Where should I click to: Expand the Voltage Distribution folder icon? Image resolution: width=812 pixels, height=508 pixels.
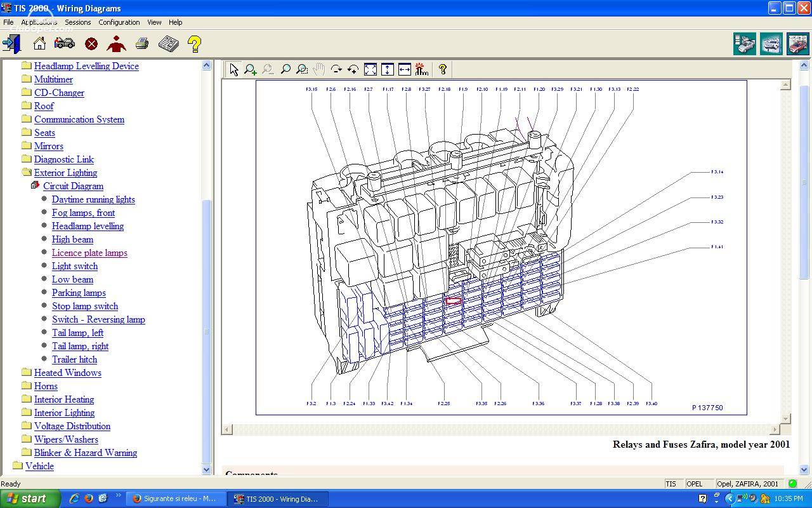point(26,425)
